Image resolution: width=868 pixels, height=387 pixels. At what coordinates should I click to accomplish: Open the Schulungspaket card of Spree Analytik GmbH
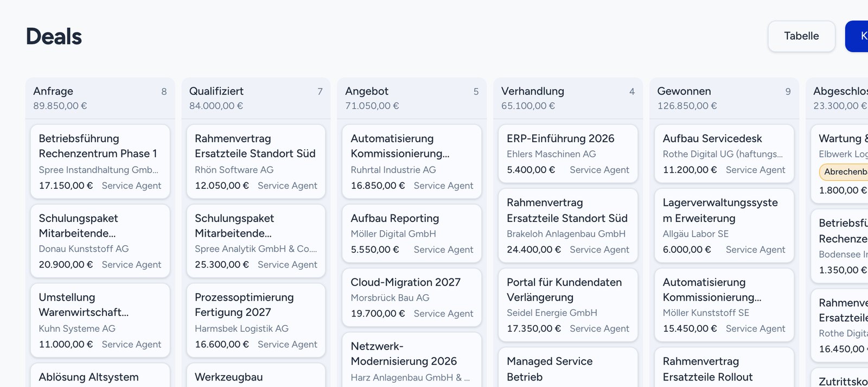256,241
